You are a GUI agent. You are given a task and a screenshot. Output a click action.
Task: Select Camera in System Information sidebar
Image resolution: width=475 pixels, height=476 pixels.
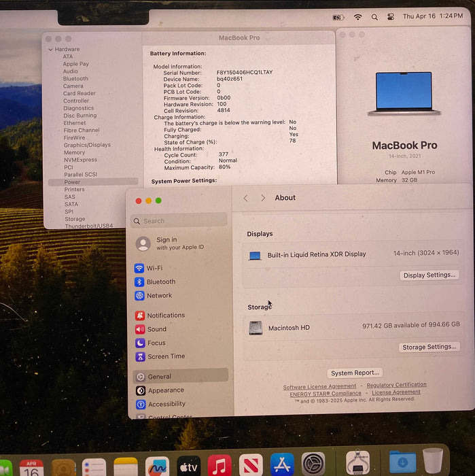pyautogui.click(x=73, y=86)
